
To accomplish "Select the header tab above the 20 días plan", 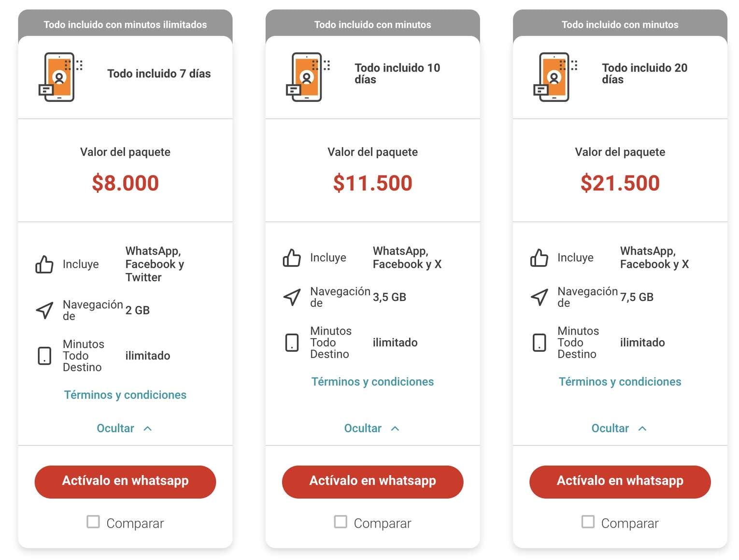I will point(620,24).
